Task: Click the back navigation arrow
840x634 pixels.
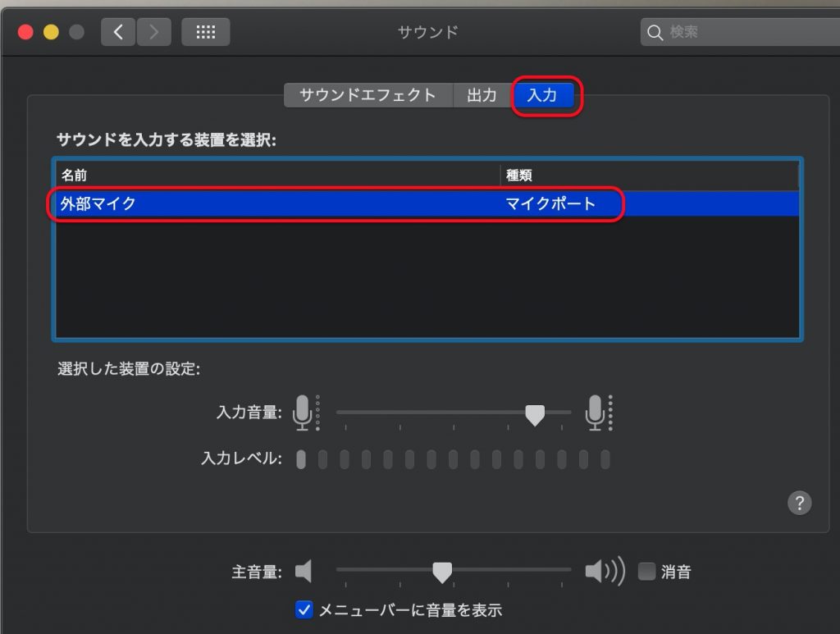Action: [x=119, y=32]
